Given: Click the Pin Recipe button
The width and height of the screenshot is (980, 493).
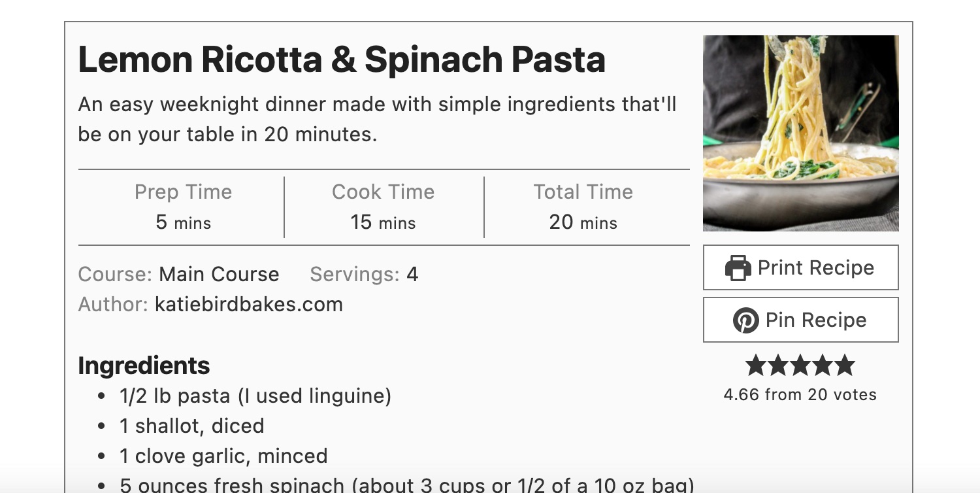Looking at the screenshot, I should tap(801, 320).
